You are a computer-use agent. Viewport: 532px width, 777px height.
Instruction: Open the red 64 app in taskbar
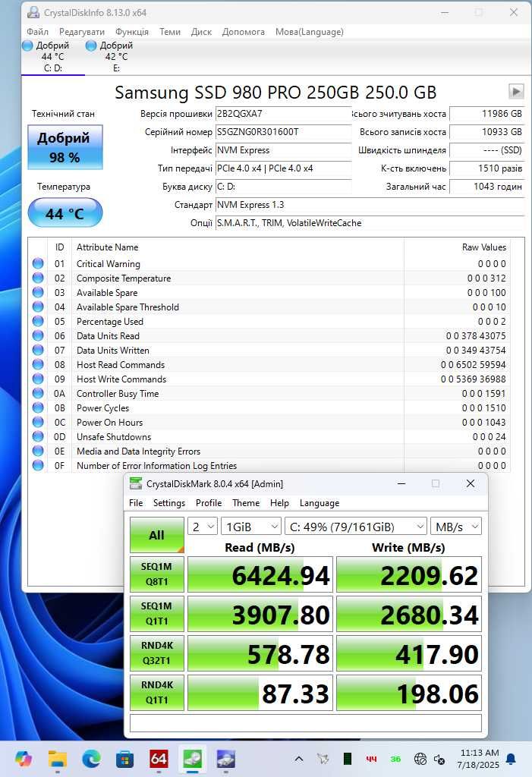(159, 759)
